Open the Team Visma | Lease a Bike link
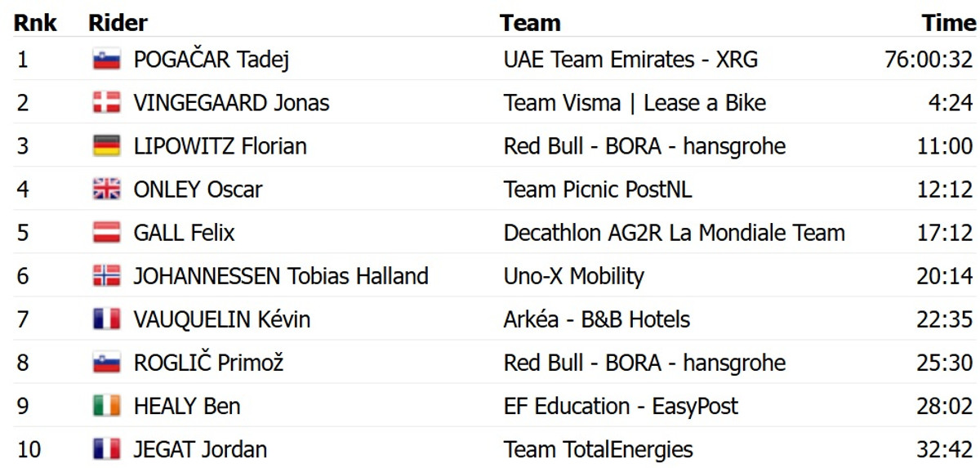The image size is (980, 468). (635, 103)
